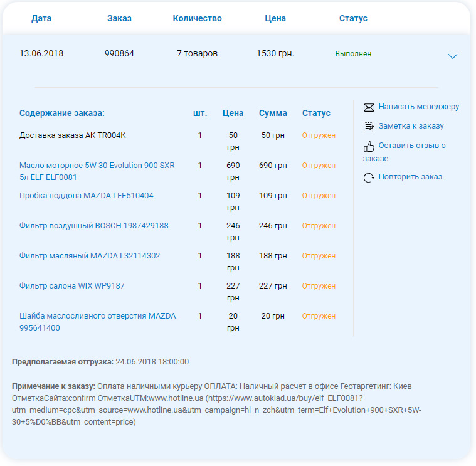The height and width of the screenshot is (466, 476).
Task: Click the 'Заказ' column header
Action: click(x=119, y=18)
